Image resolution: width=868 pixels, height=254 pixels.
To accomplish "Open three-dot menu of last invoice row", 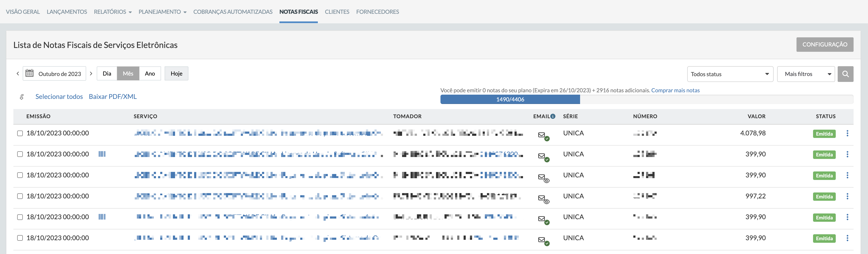I will pyautogui.click(x=847, y=238).
